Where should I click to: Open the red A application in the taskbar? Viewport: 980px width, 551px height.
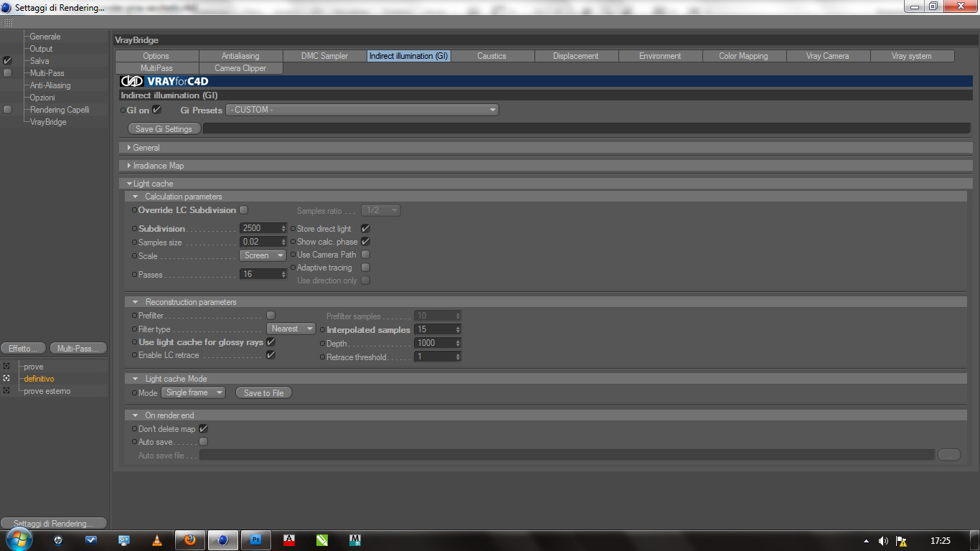(289, 540)
